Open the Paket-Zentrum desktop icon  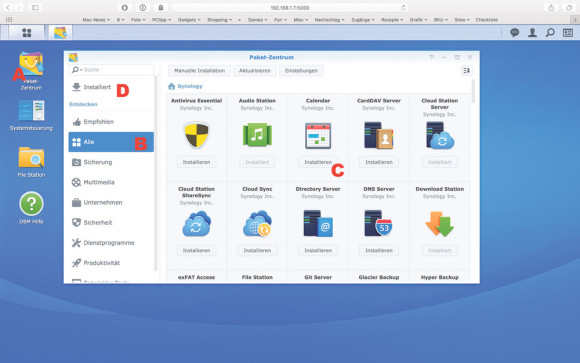pos(31,71)
